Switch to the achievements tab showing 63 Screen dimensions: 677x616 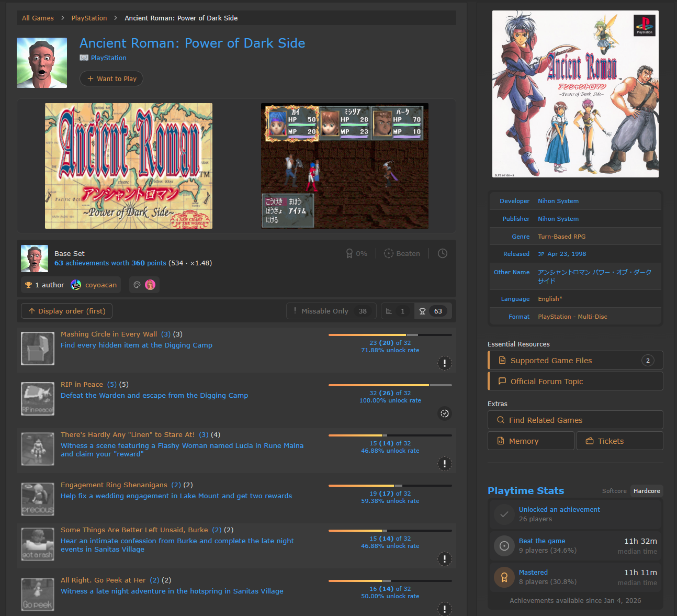click(432, 311)
